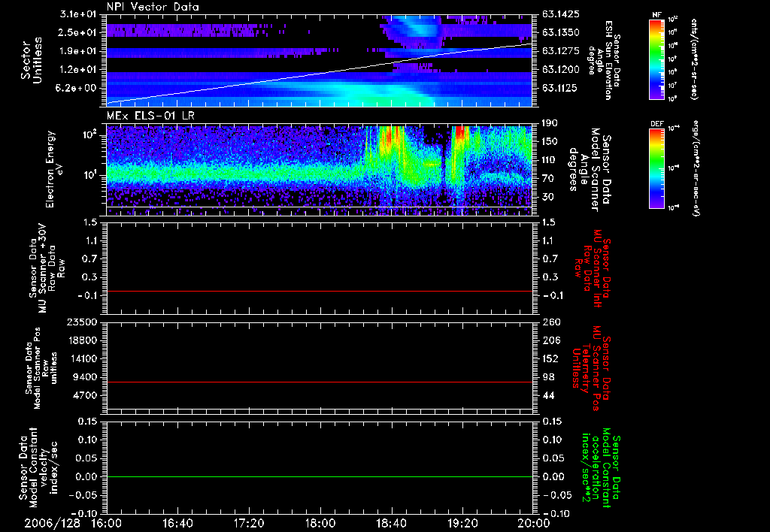
Task: Click the '2.5e+01' sector axis tick
Action: click(x=77, y=32)
